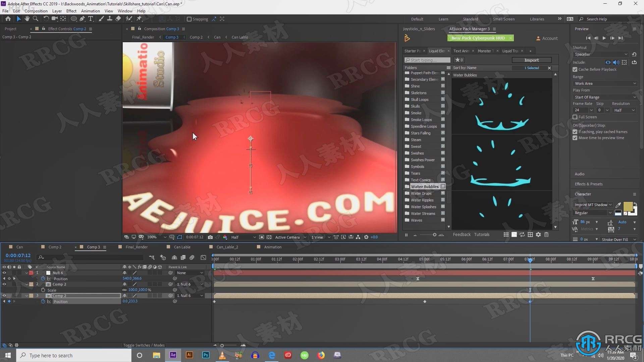Open Illustrator from Windows taskbar
This screenshot has width=644, height=362.
click(x=190, y=355)
